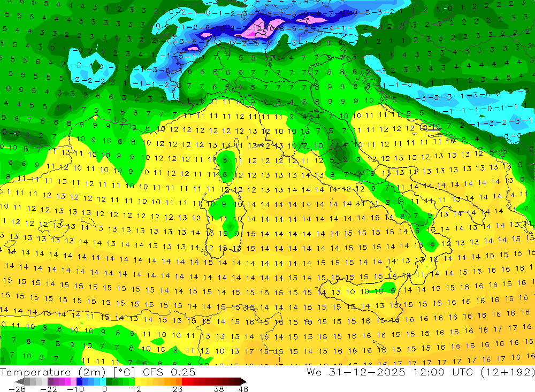Click the 48 legend scale value
Viewport: 535px width, 392px height.
243,389
